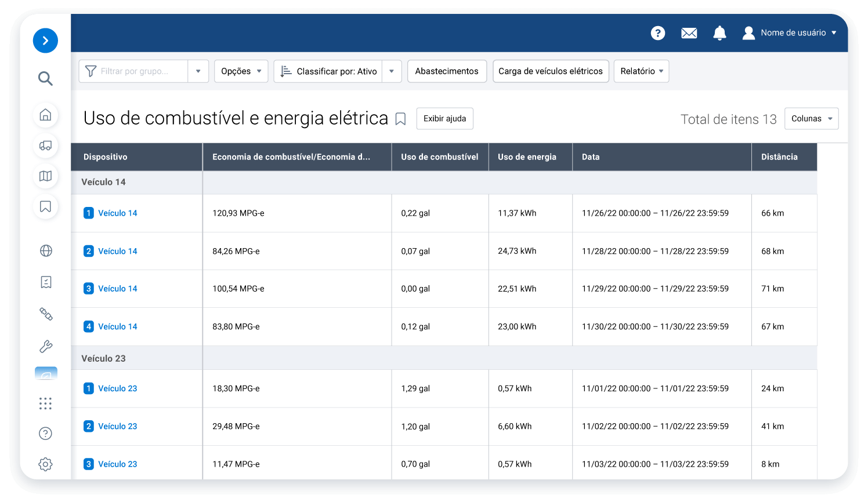This screenshot has height=502, width=868.
Task: Expand the Opções dropdown
Action: (x=241, y=71)
